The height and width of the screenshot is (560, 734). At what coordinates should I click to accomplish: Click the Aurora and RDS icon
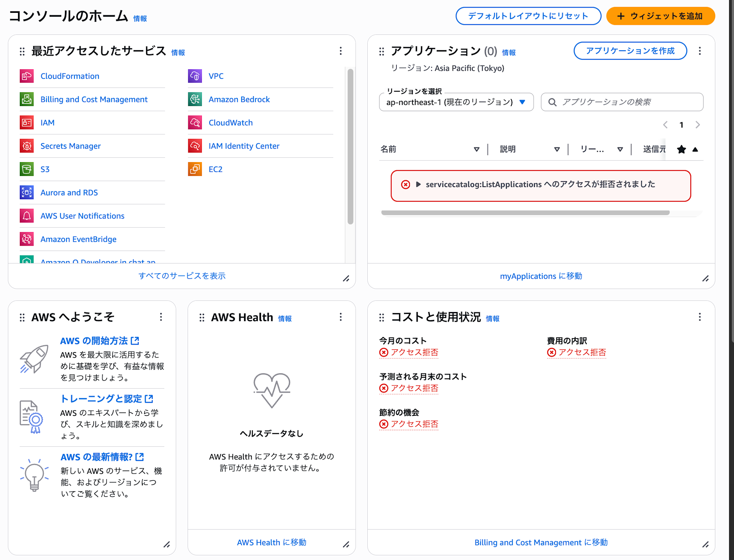click(x=27, y=193)
